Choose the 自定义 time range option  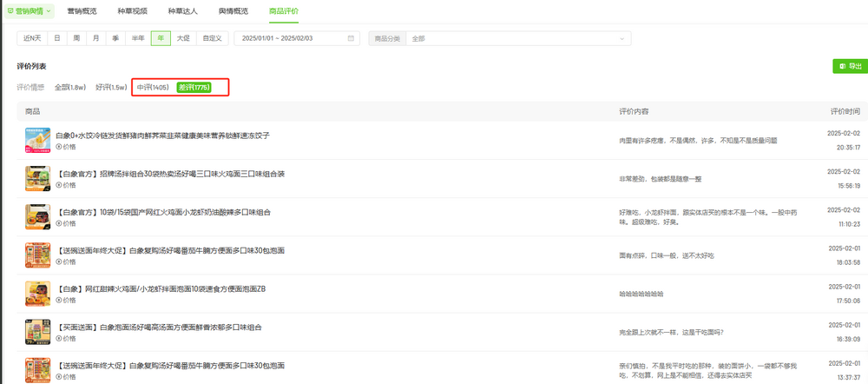pyautogui.click(x=213, y=38)
